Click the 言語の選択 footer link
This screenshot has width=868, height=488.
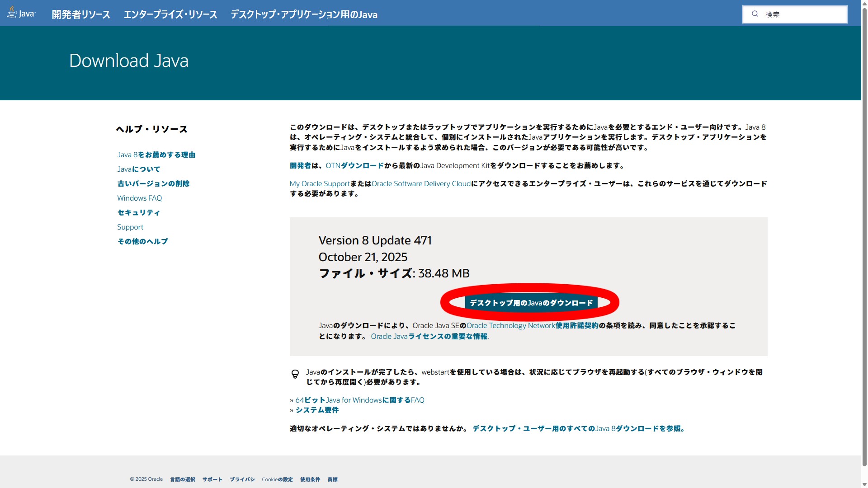(x=183, y=479)
